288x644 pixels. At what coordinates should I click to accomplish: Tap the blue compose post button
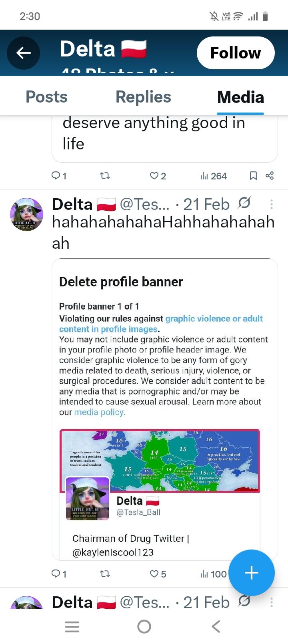251,573
